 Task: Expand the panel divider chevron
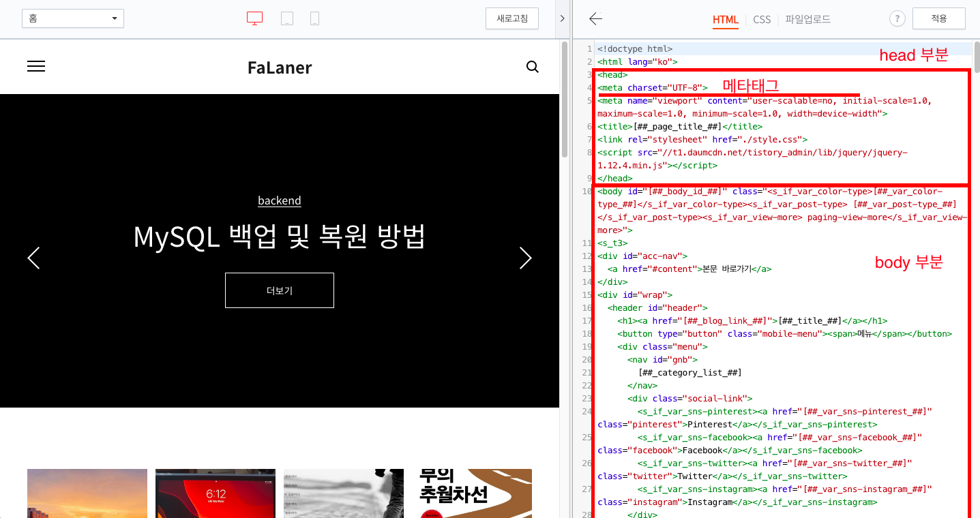(x=562, y=19)
